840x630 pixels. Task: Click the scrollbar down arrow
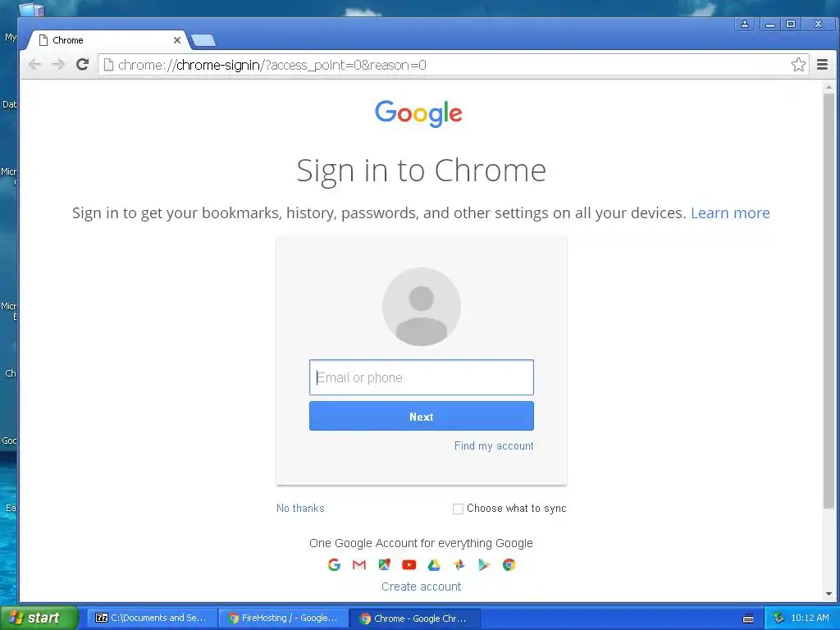coord(829,594)
